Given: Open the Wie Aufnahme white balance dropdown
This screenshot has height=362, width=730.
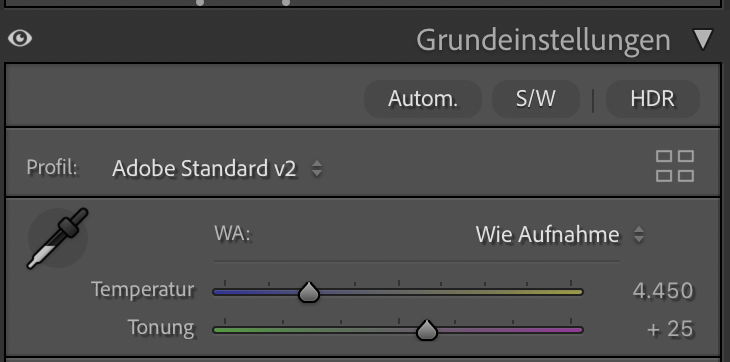Looking at the screenshot, I should [560, 235].
